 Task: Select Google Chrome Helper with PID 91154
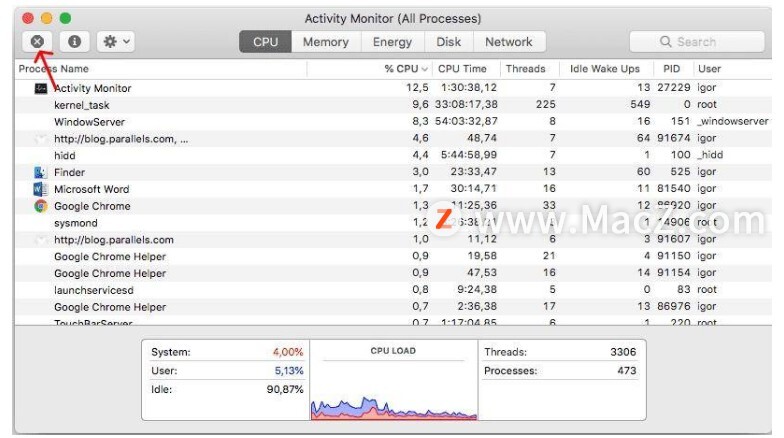coord(393,273)
